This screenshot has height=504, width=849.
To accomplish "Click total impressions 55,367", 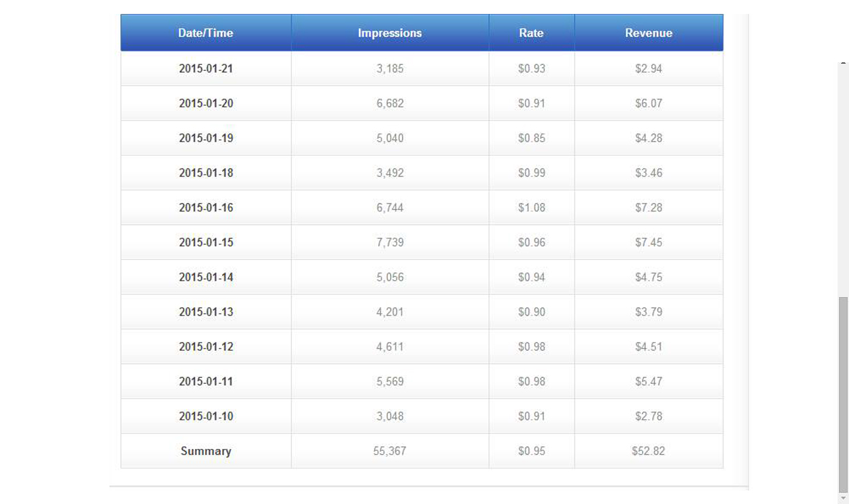I will [390, 451].
